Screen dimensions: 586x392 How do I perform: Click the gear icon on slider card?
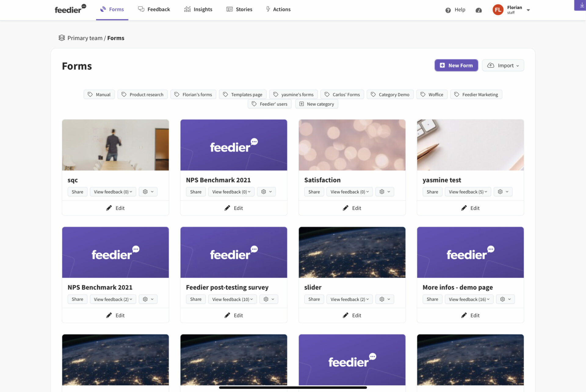(382, 299)
